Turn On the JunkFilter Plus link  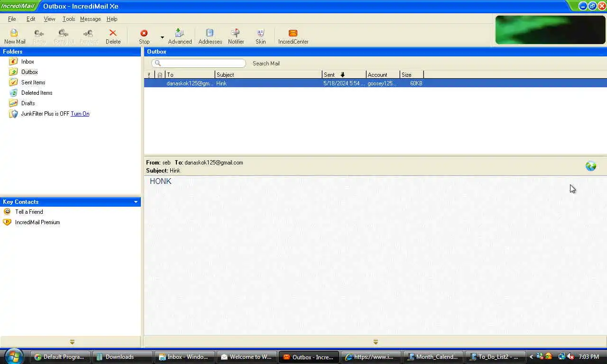[x=80, y=114]
